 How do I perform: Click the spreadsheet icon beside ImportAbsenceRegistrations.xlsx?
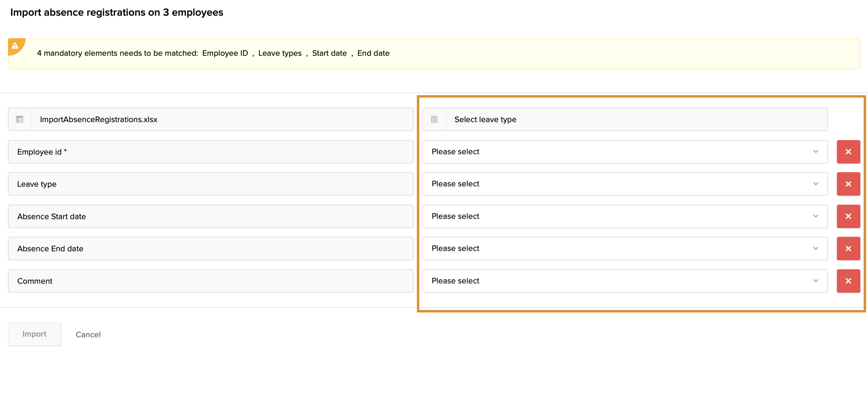coord(20,120)
